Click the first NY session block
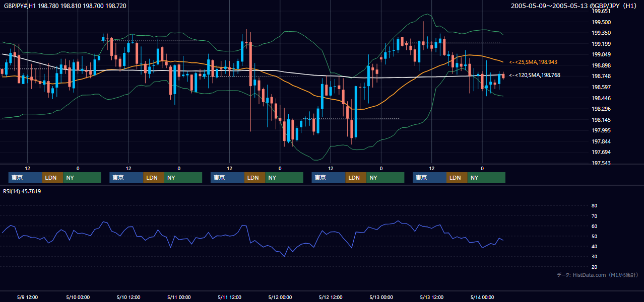 click(82, 178)
